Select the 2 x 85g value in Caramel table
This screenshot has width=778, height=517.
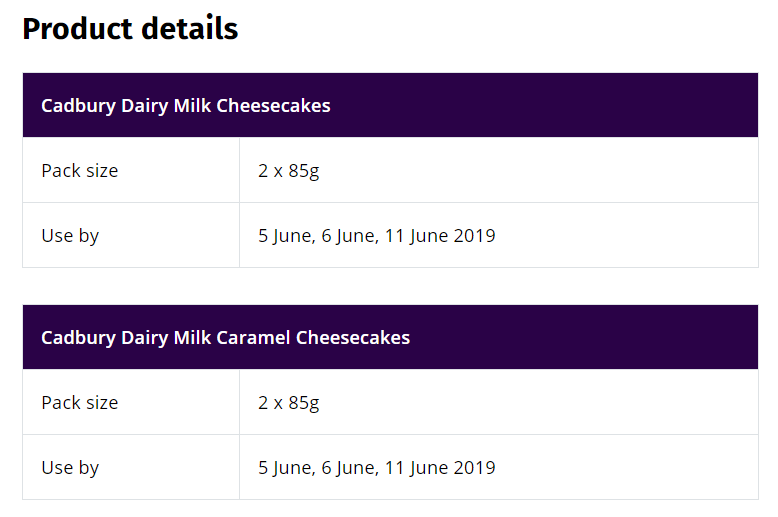[289, 403]
